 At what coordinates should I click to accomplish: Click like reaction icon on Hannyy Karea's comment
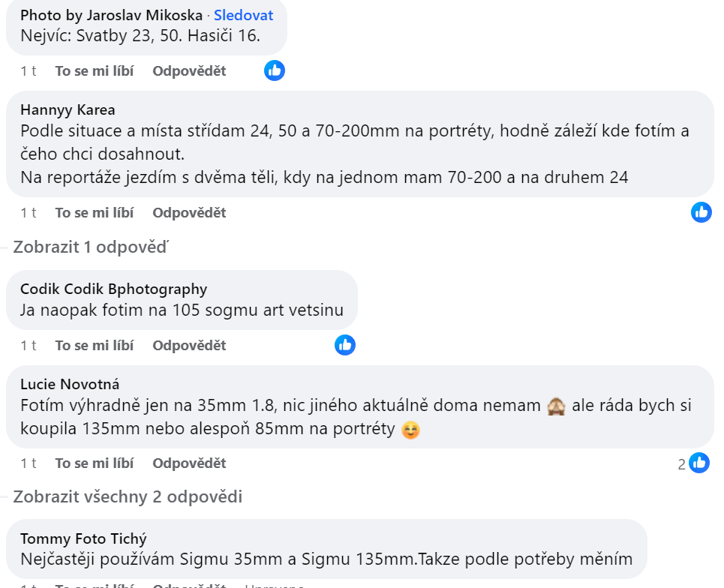click(x=701, y=212)
